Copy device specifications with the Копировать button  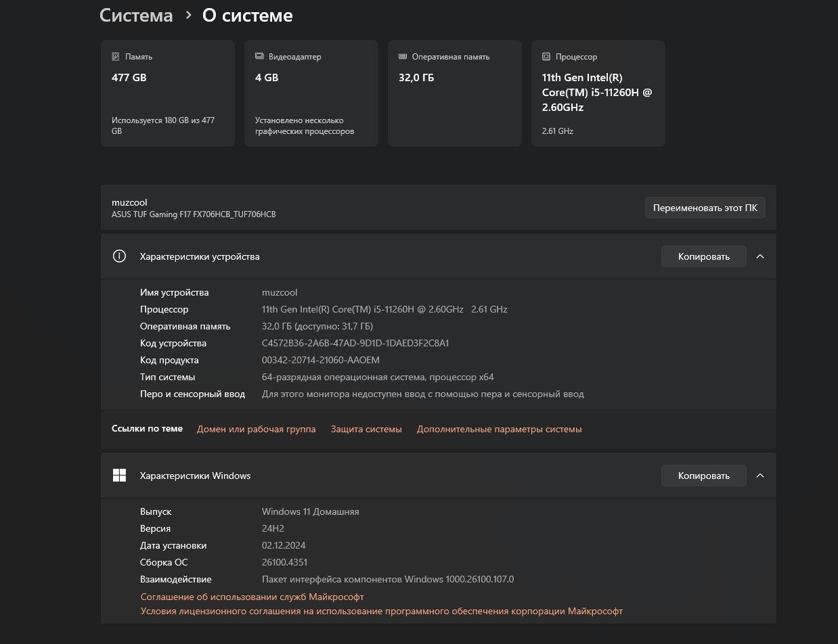coord(704,256)
